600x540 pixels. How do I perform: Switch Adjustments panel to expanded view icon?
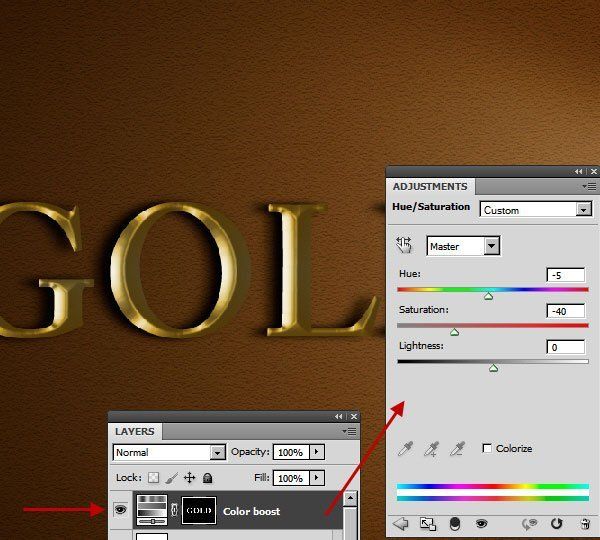coord(428,524)
